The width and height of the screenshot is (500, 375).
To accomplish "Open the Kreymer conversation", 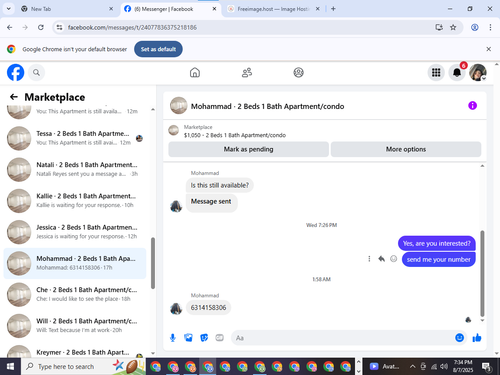I will (75, 352).
